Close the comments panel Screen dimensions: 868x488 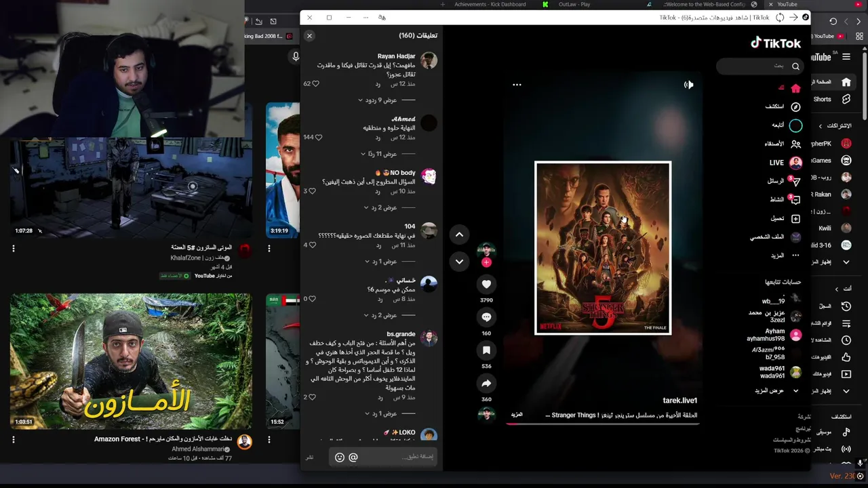(x=309, y=36)
